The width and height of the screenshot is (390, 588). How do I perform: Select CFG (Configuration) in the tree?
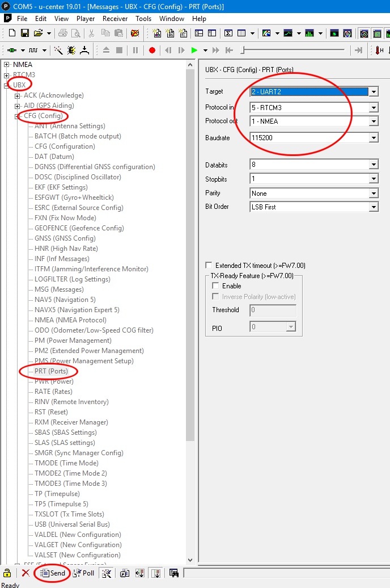[x=65, y=146]
